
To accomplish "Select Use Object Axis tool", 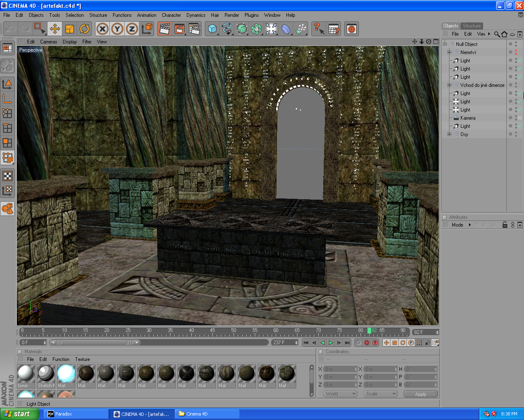I will 7,99.
